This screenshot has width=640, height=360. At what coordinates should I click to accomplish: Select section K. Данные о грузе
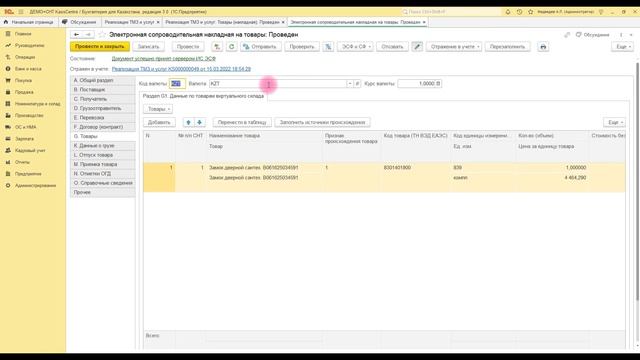[x=103, y=146]
